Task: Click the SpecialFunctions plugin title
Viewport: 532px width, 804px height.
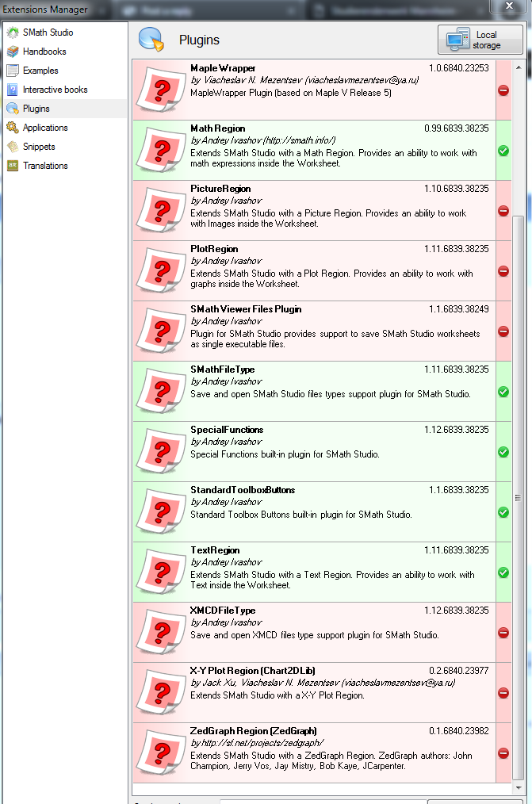Action: click(x=227, y=430)
